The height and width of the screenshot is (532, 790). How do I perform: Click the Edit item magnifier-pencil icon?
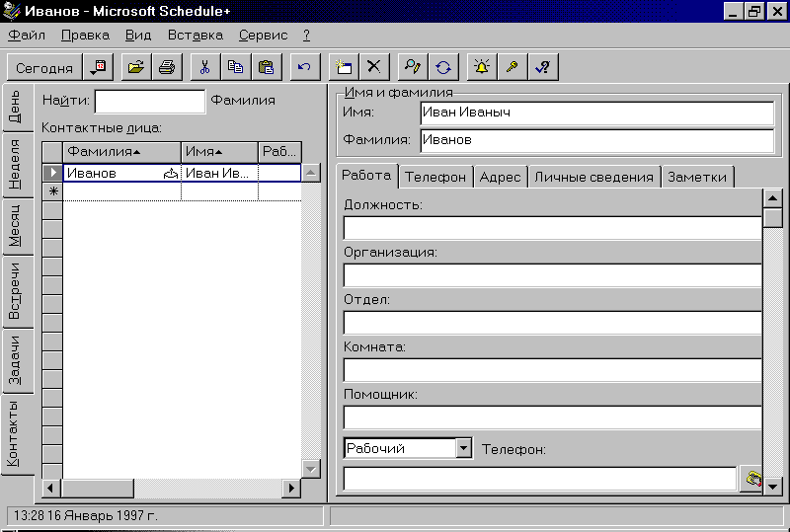pyautogui.click(x=413, y=67)
